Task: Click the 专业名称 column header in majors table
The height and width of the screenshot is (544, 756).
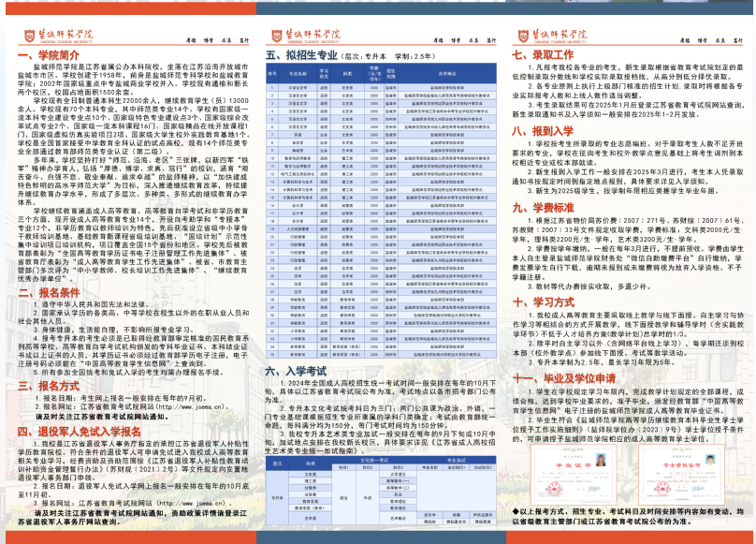Action: pyautogui.click(x=298, y=74)
